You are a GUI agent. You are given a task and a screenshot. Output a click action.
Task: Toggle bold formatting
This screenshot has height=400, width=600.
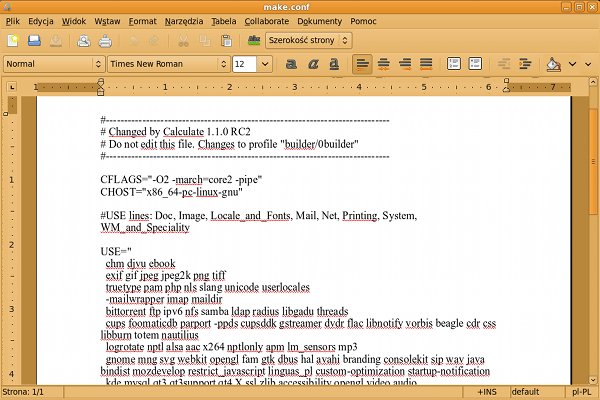[291, 64]
